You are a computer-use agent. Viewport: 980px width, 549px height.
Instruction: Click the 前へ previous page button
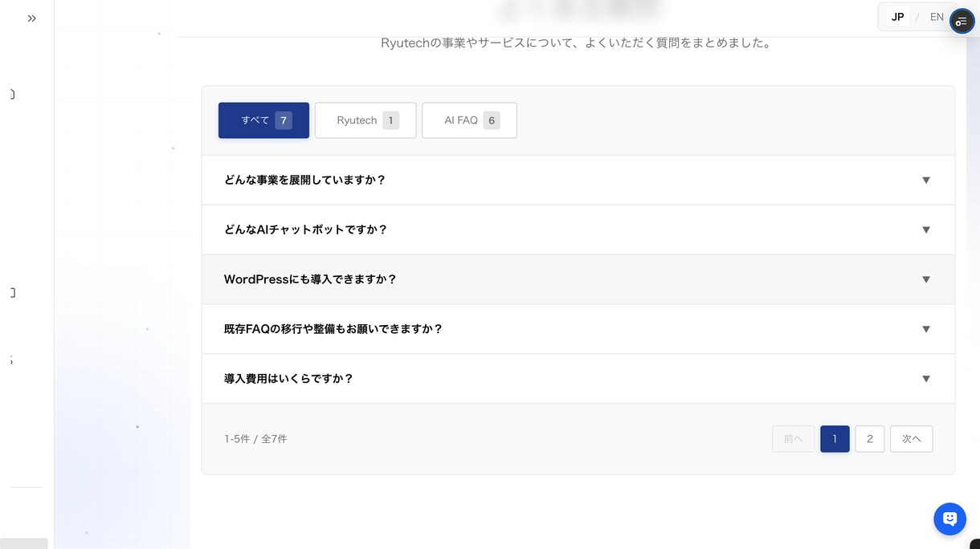click(794, 439)
